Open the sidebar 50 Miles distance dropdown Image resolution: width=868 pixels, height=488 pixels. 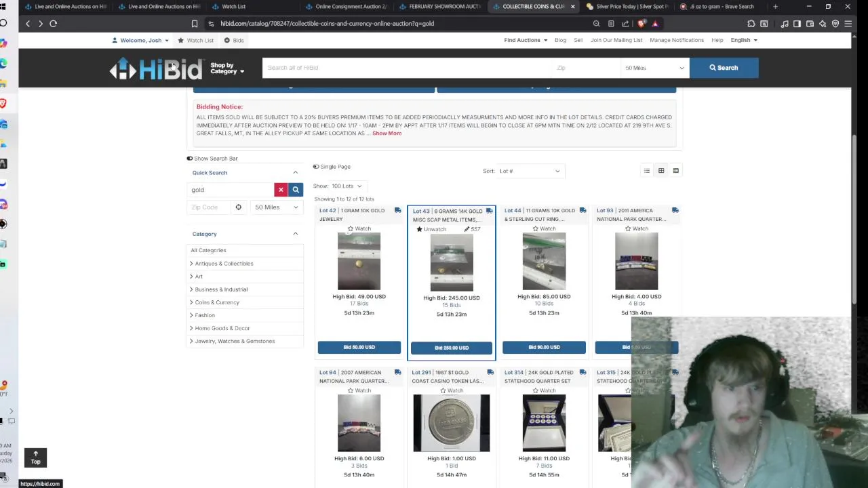(x=277, y=207)
